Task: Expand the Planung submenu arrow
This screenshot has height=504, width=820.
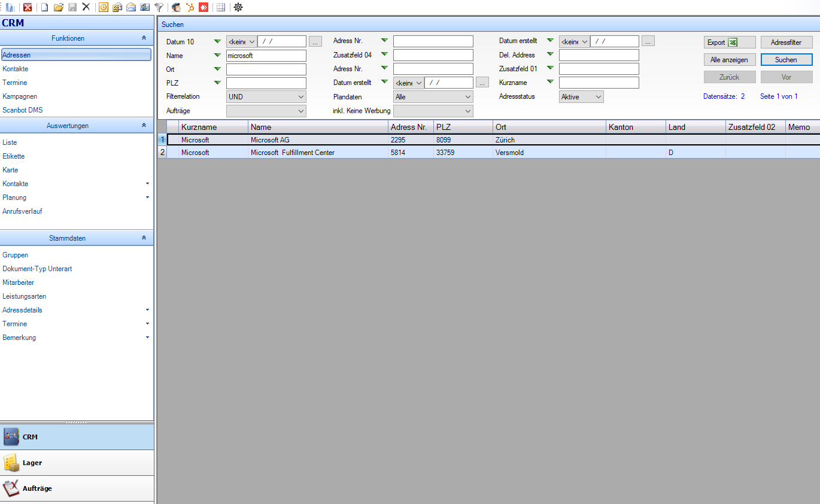Action: (147, 198)
